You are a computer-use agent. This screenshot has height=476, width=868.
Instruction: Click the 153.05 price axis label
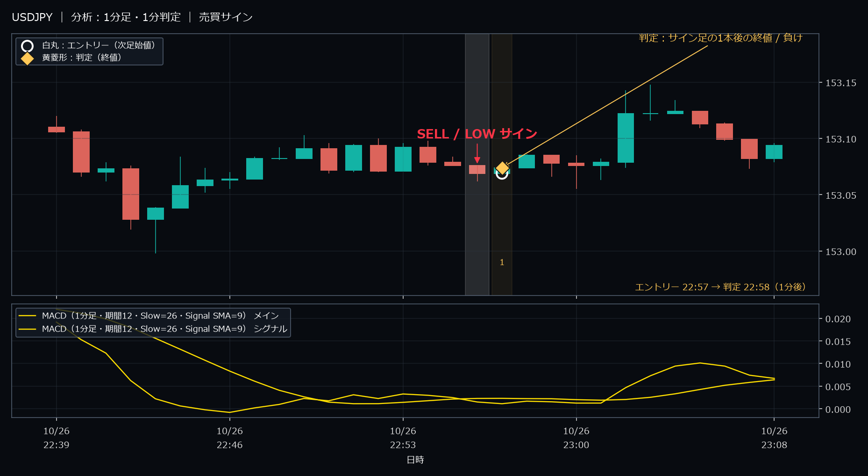pyautogui.click(x=841, y=195)
